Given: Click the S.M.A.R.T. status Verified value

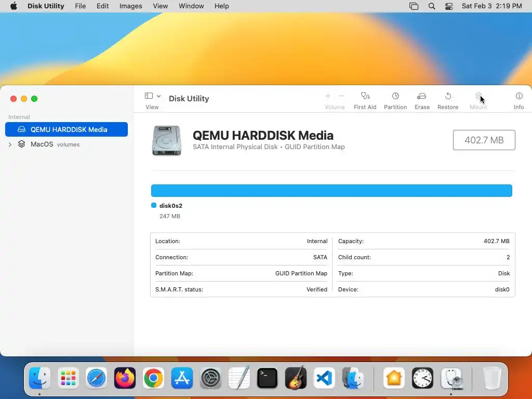Looking at the screenshot, I should pyautogui.click(x=316, y=289).
